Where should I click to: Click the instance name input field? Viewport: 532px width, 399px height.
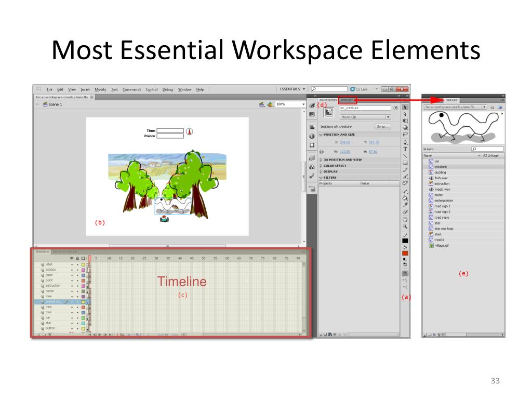point(365,108)
